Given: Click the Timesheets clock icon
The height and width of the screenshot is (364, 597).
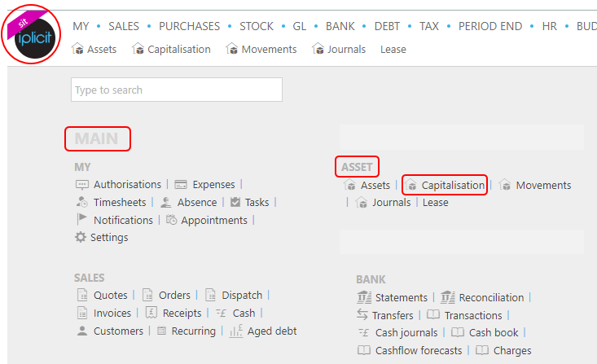Looking at the screenshot, I should coord(81,203).
